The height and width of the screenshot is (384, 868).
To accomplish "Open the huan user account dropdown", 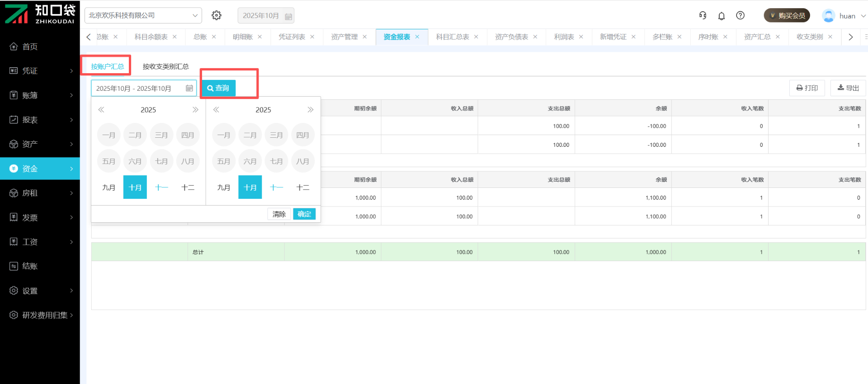I will click(844, 16).
